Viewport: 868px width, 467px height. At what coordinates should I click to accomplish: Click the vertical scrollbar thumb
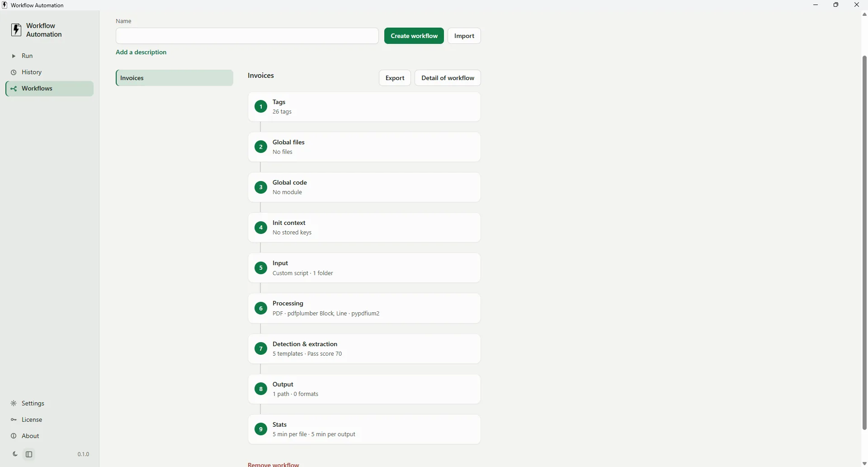coord(864,242)
